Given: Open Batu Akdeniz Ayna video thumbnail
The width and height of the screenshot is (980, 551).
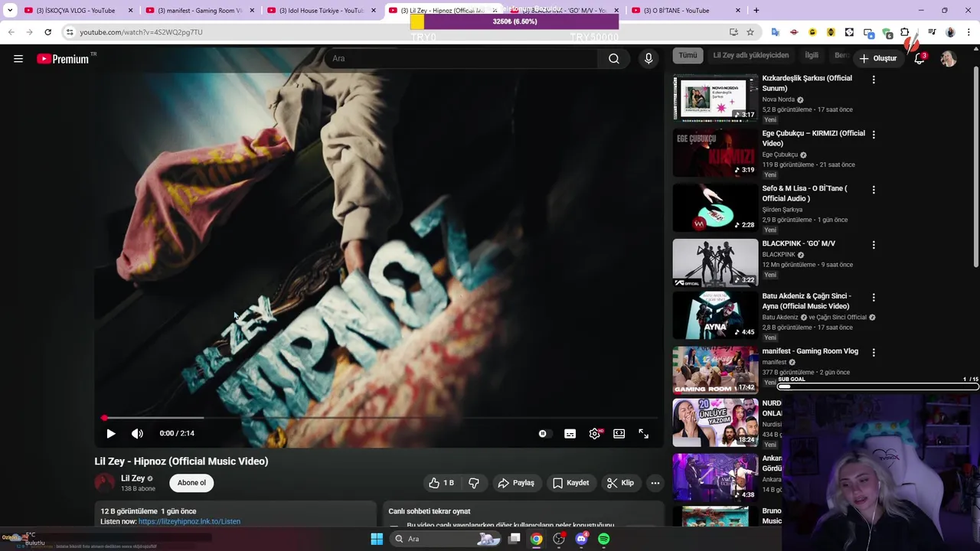Looking at the screenshot, I should click(x=715, y=315).
